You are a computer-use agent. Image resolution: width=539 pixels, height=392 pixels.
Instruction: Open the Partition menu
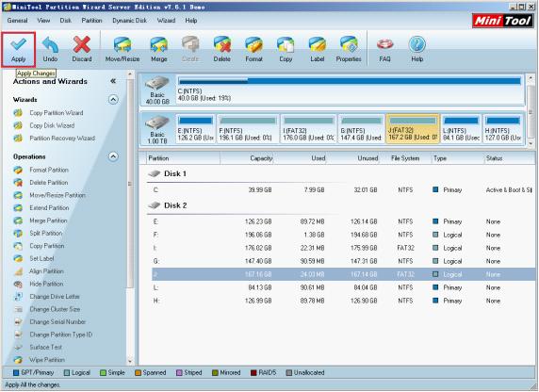click(x=91, y=21)
